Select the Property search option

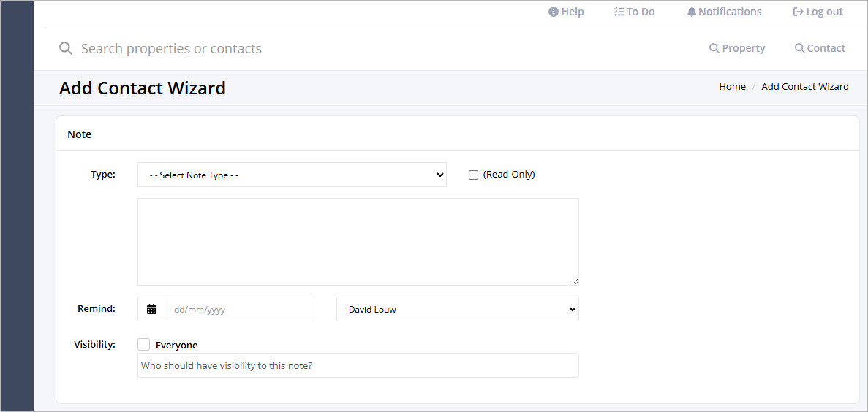[737, 48]
